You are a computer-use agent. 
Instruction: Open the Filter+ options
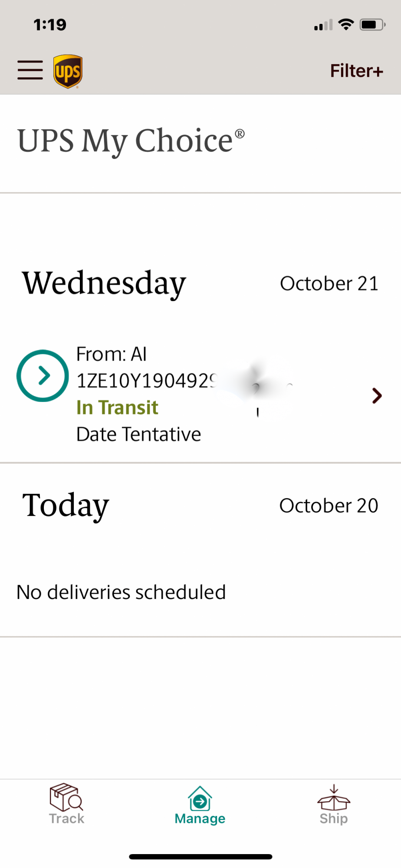[356, 71]
